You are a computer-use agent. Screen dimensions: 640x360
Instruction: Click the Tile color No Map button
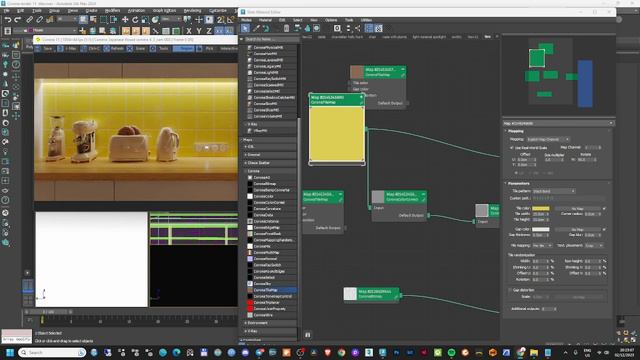(x=577, y=209)
